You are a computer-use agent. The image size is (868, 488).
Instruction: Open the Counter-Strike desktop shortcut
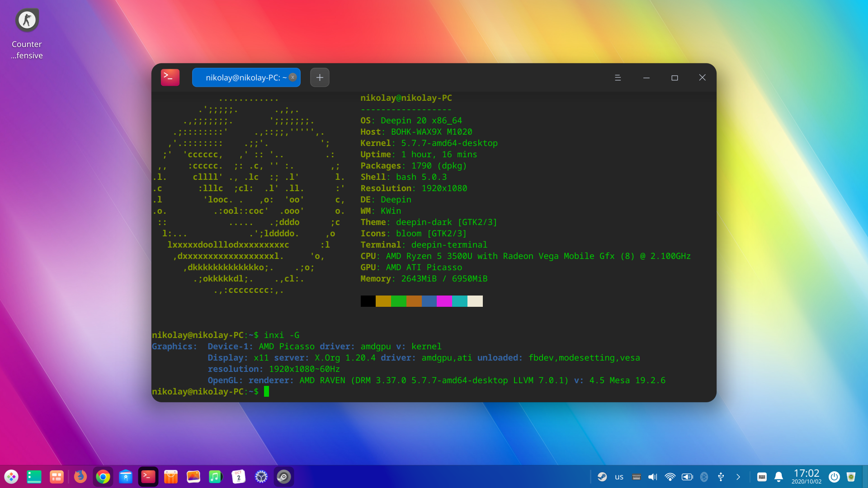click(27, 21)
